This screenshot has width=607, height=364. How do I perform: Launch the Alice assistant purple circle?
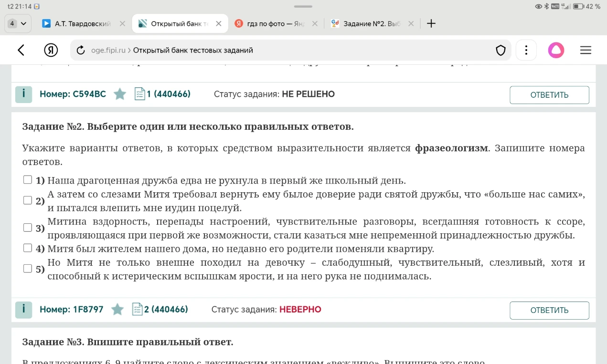point(556,50)
